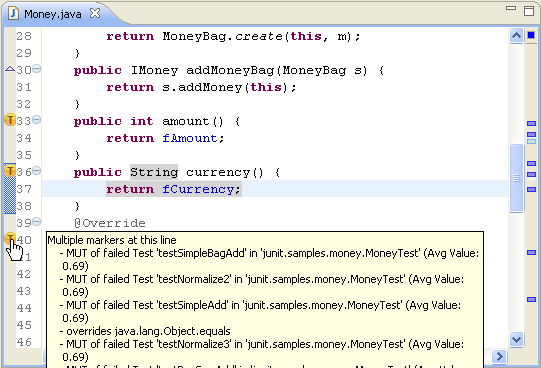Viewport: 541px width, 368px height.
Task: Click the 'IMoney' return type on line 30
Action: click(x=154, y=70)
